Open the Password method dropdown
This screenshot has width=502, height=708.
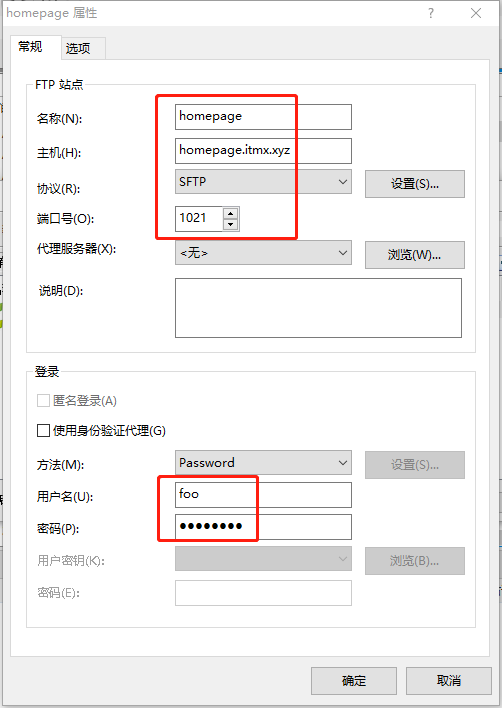click(263, 462)
